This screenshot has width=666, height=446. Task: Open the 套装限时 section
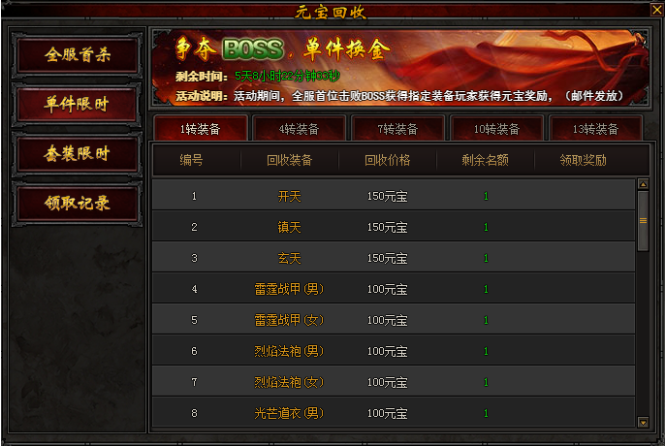pyautogui.click(x=77, y=154)
